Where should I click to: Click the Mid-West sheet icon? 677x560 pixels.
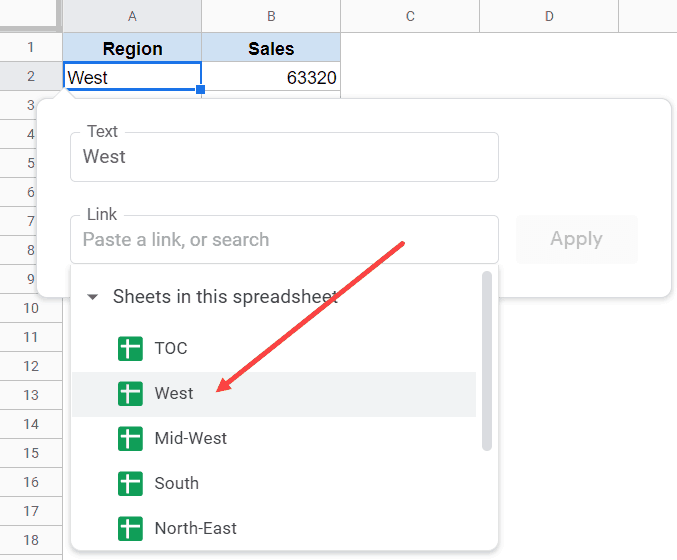[130, 439]
